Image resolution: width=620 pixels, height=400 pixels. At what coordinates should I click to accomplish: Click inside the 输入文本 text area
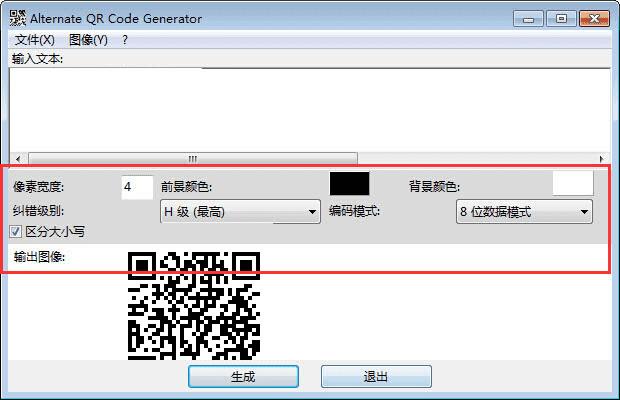[x=310, y=110]
